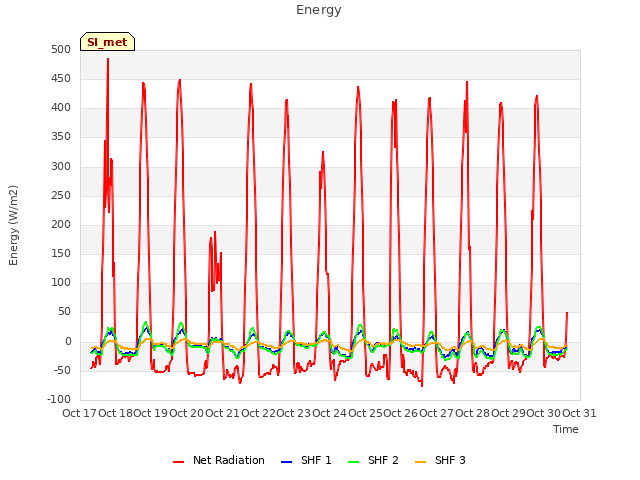Click the 300 y-axis tick value

[x=61, y=166]
